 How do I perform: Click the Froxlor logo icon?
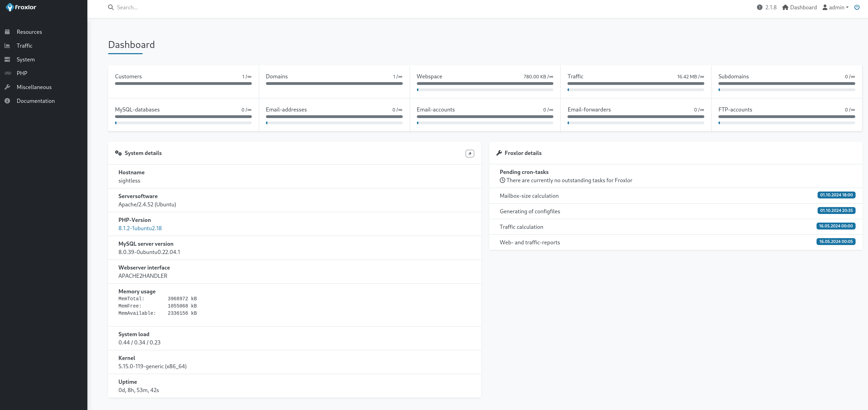[x=10, y=7]
